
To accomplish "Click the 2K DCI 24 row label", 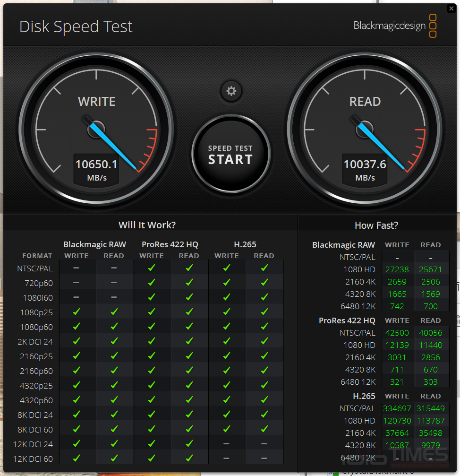I will 35,342.
